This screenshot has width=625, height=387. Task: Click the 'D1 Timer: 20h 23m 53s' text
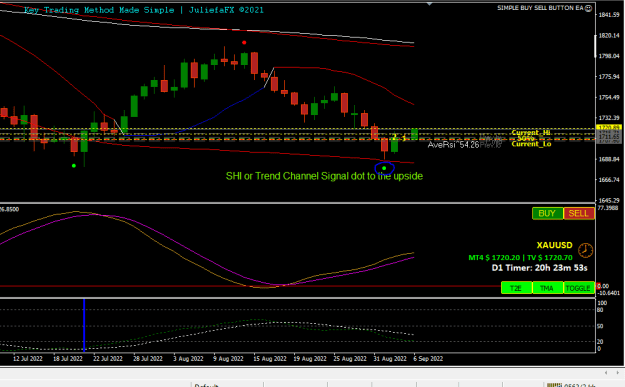(539, 268)
